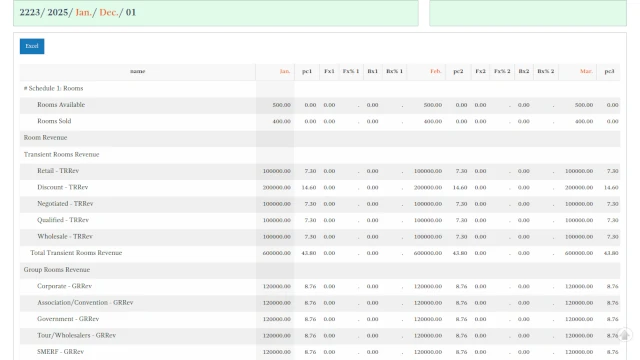Select the Schedule 1: Rooms row
The image size is (640, 360).
tap(320, 89)
